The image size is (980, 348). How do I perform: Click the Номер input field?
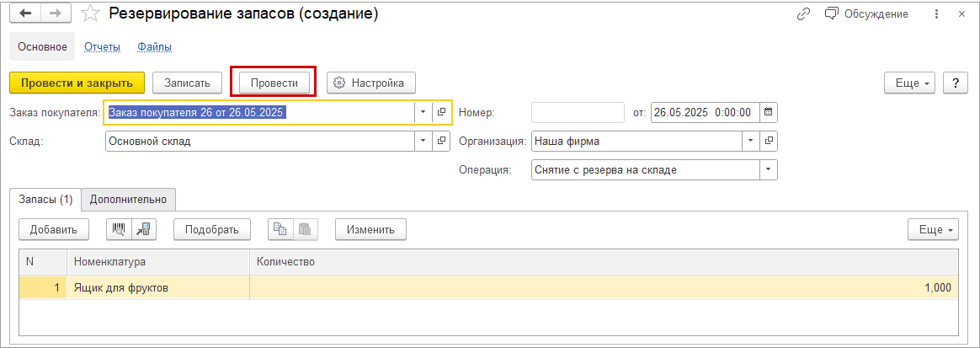(x=578, y=112)
